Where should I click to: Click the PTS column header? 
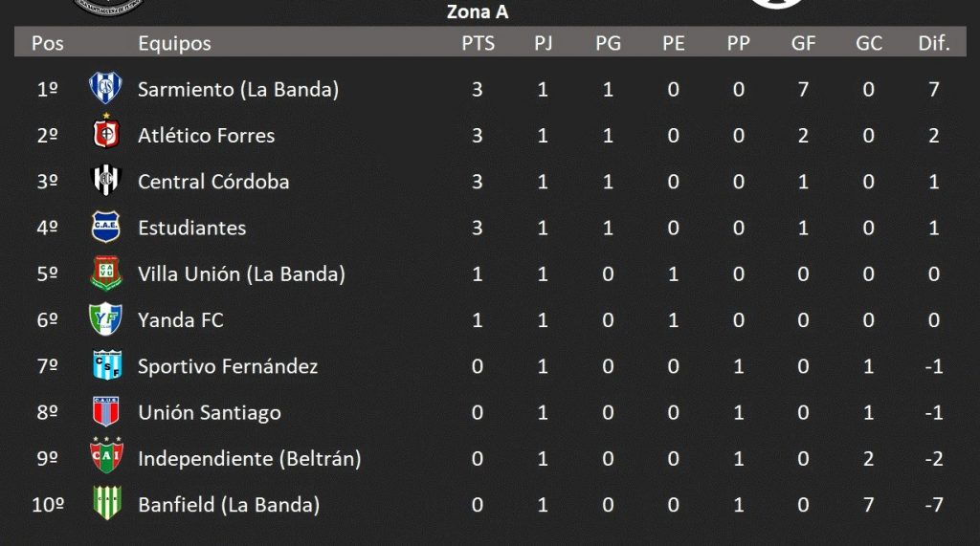479,43
